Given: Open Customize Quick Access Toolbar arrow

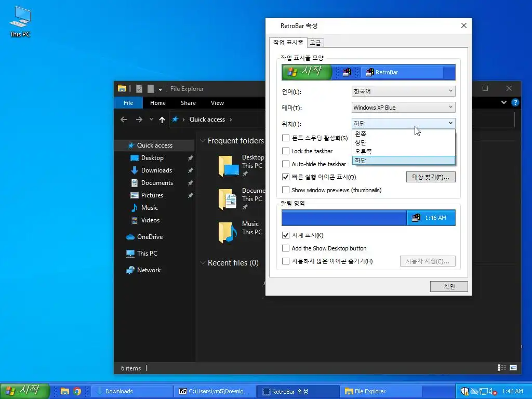Looking at the screenshot, I should coord(160,89).
